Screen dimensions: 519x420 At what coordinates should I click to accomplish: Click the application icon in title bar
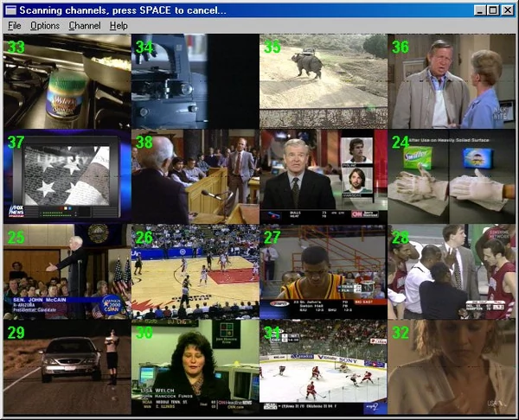(x=11, y=10)
